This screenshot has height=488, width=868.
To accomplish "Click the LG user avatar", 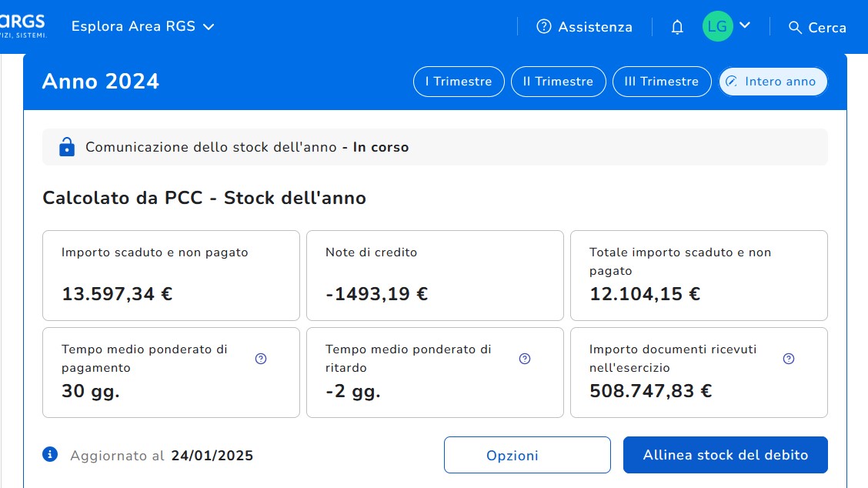I will click(x=717, y=26).
